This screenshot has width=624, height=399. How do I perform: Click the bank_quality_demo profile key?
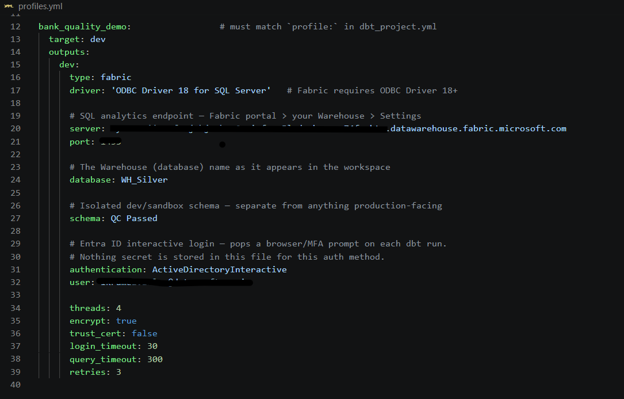pyautogui.click(x=82, y=27)
